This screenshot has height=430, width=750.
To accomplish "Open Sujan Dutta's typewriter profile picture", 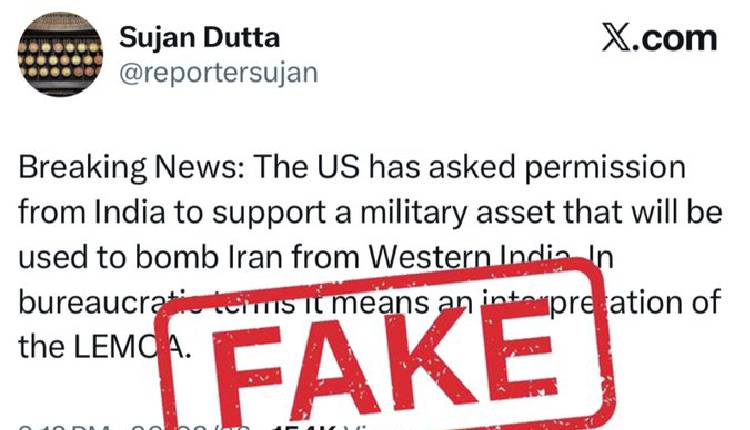I will click(x=60, y=54).
